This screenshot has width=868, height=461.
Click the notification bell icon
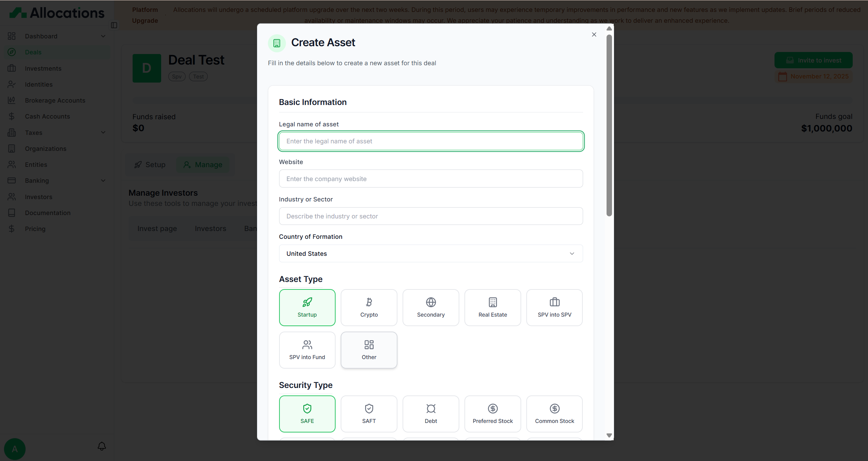point(102,446)
